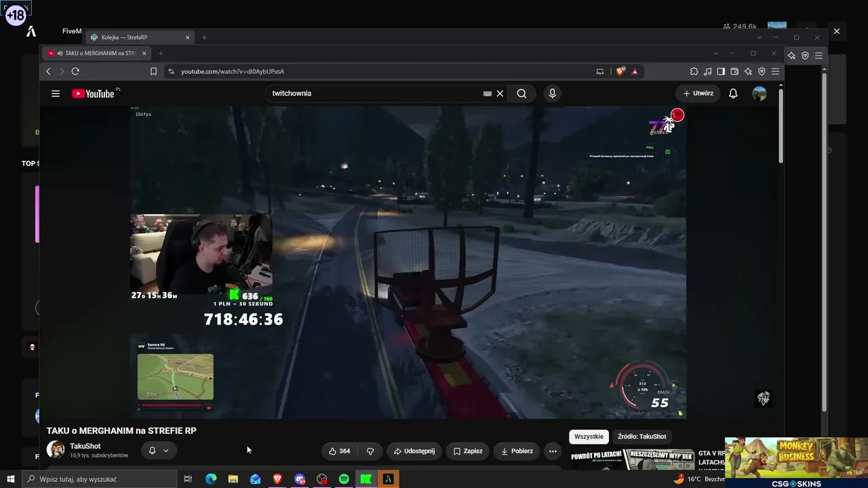Go back in the YouTube browser window
This screenshot has width=868, height=488.
tap(48, 71)
